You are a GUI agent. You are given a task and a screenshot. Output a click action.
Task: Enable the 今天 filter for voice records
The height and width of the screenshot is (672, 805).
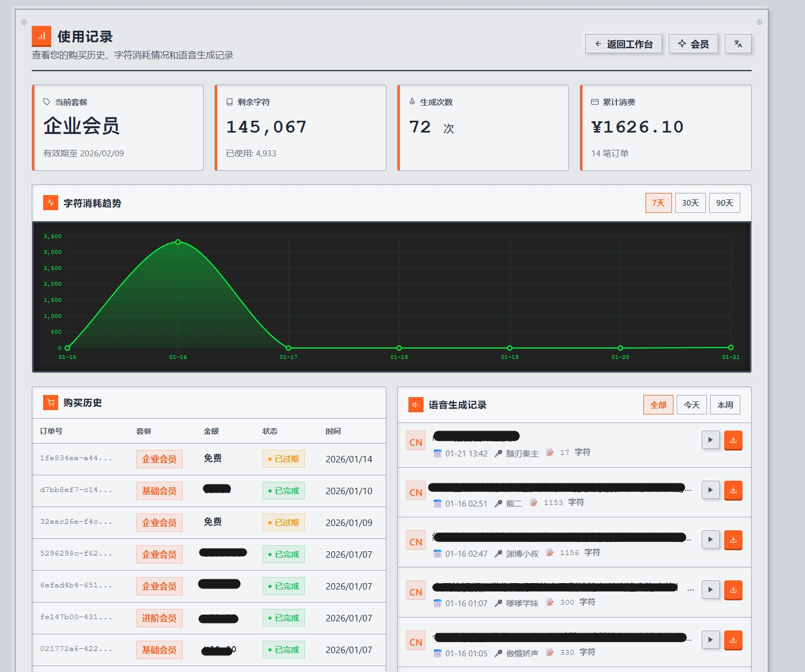click(691, 404)
